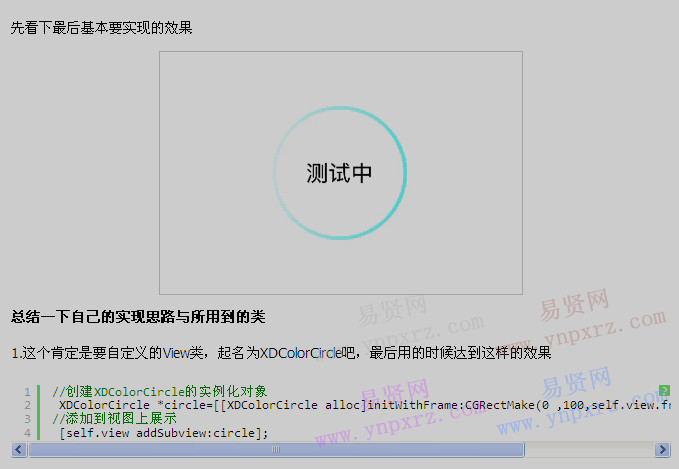Click the 测试中 label inside the circle
Image resolution: width=679 pixels, height=469 pixels.
tap(339, 173)
